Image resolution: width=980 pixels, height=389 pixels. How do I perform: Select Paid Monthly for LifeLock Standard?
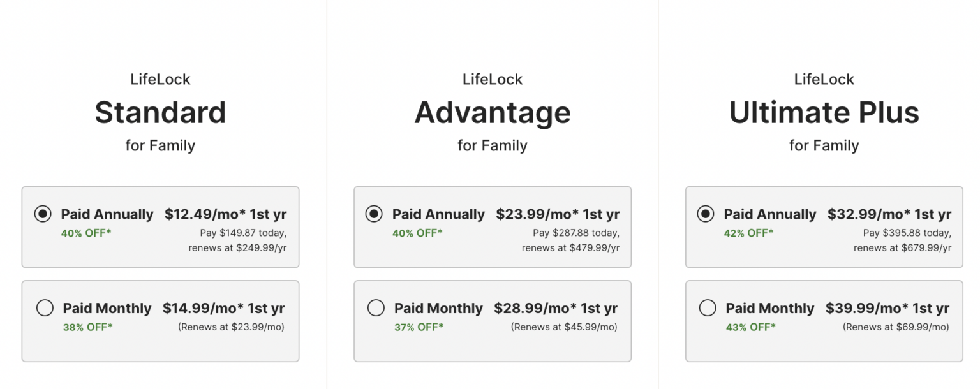click(x=45, y=308)
